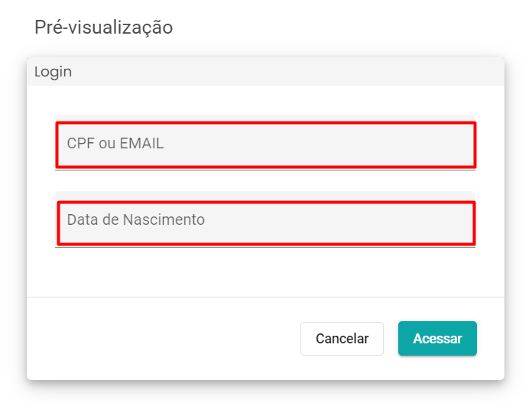Click the Data de Nascimento placeholder text
The width and height of the screenshot is (532, 403).
point(136,219)
